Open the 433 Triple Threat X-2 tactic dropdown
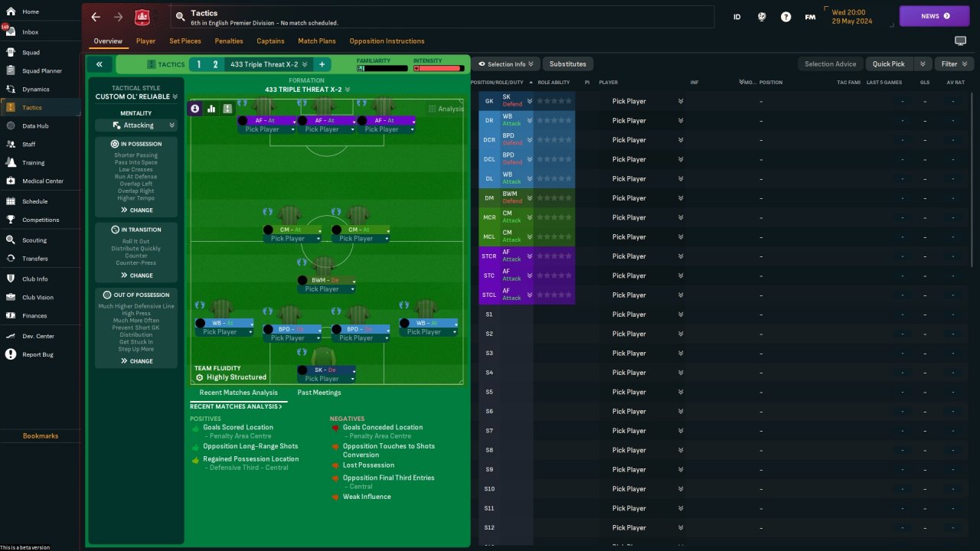Image resolution: width=980 pixels, height=551 pixels. 269,64
